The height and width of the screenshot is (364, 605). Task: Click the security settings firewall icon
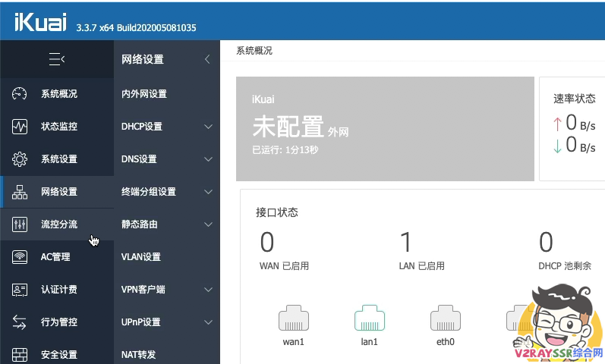(20, 354)
